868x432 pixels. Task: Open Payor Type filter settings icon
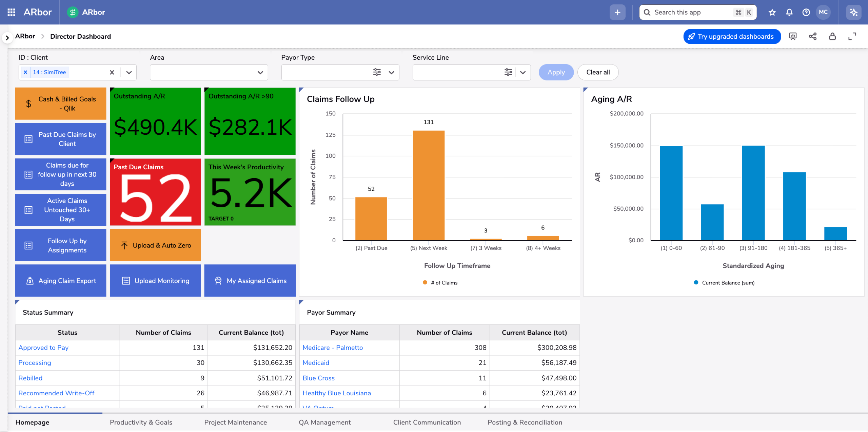[x=377, y=72]
